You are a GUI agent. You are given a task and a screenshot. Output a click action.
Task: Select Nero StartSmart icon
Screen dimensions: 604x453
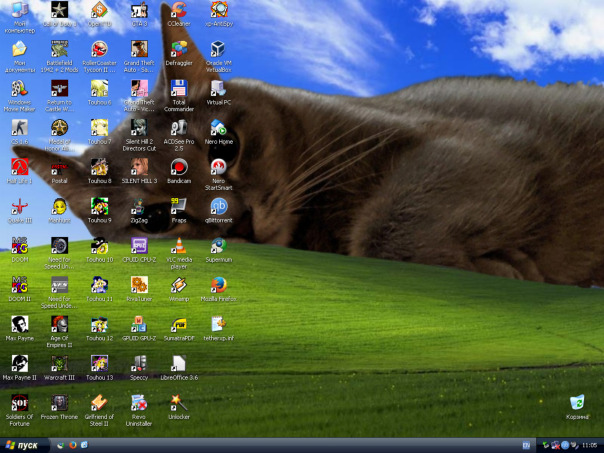[218, 168]
